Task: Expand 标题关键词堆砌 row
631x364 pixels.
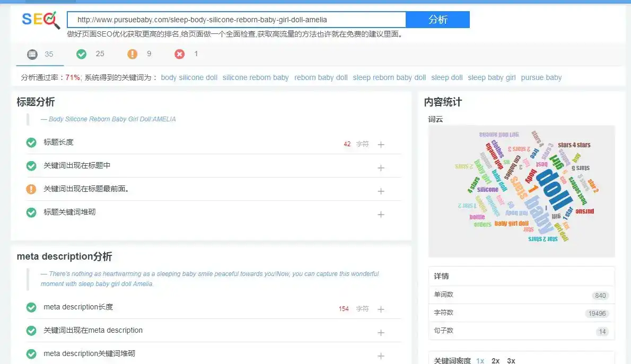Action: [x=381, y=215]
